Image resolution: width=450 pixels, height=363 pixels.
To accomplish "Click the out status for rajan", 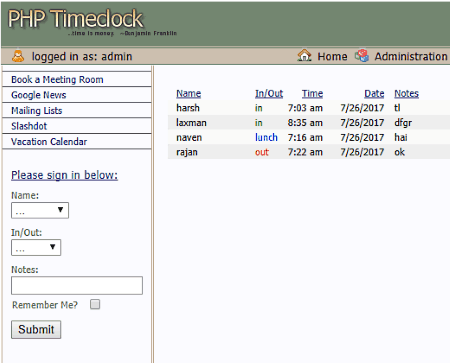I will 262,152.
